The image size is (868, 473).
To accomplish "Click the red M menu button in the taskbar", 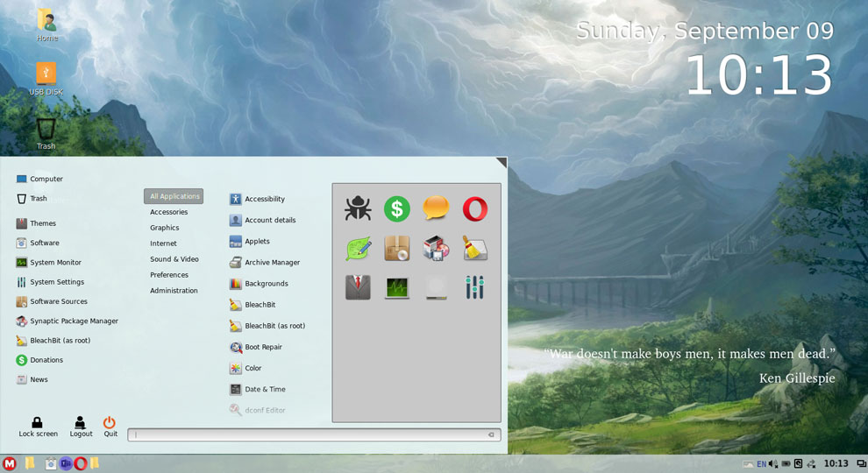I will tap(10, 463).
